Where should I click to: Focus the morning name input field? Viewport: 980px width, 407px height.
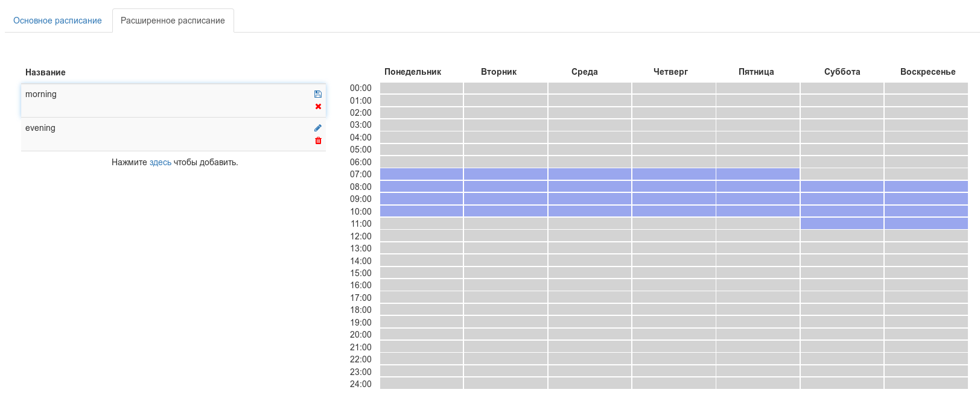(163, 100)
